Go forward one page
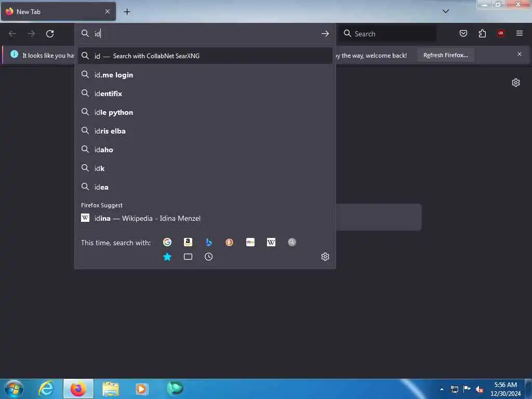Screen dimensions: 532x399 point(31,34)
